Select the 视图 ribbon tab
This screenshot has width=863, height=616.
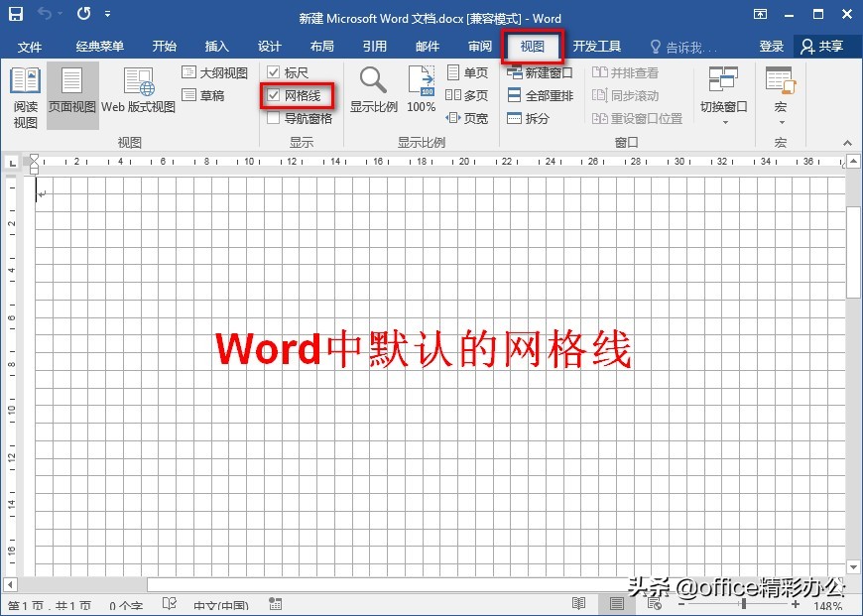click(533, 47)
